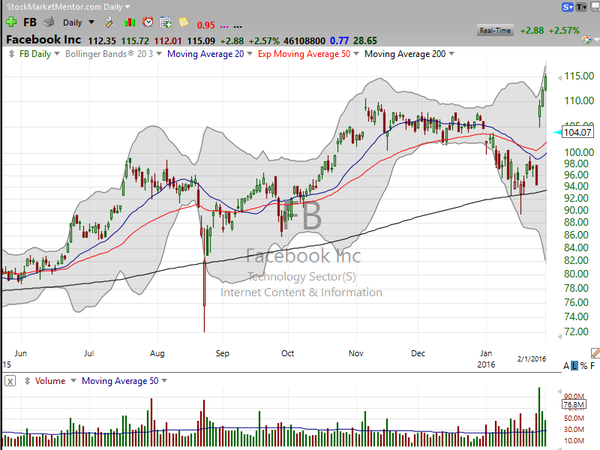Click the printer icon beside FB
The image size is (600, 450).
click(49, 22)
